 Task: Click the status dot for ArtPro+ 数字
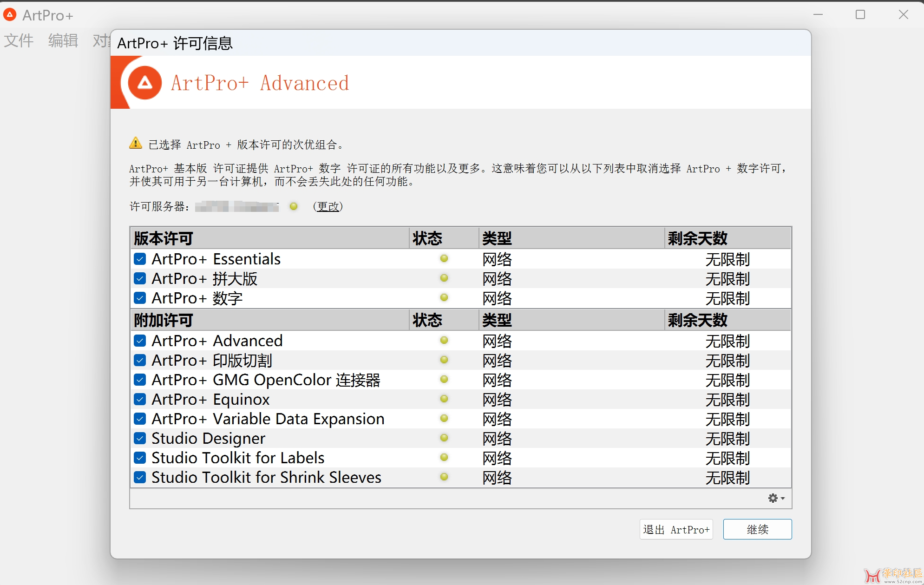point(444,297)
